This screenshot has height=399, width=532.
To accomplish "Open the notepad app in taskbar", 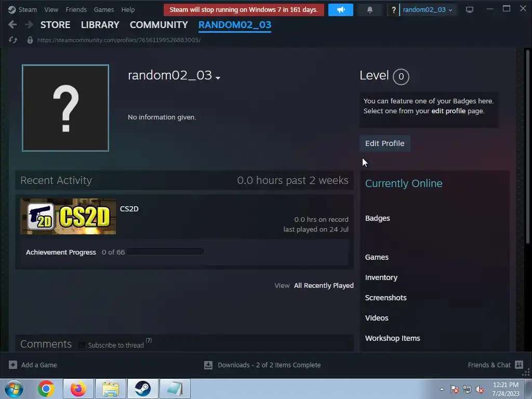I will coord(175,389).
